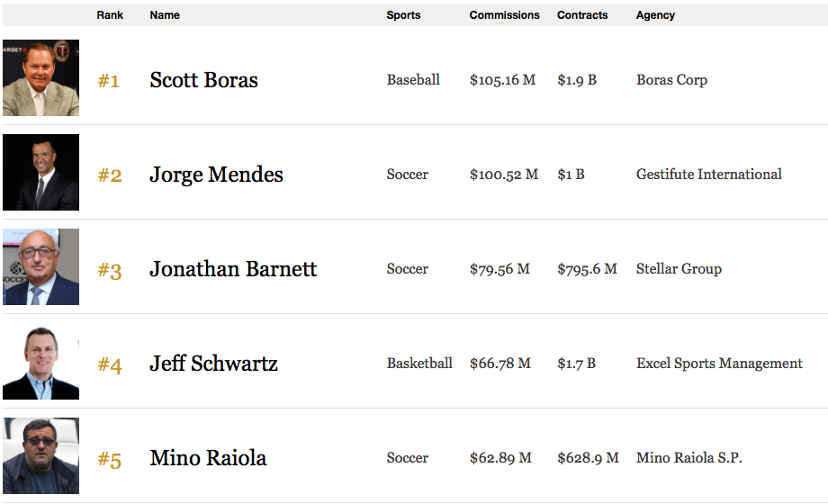
Task: Open Mino Raiola profile photo
Action: point(40,456)
